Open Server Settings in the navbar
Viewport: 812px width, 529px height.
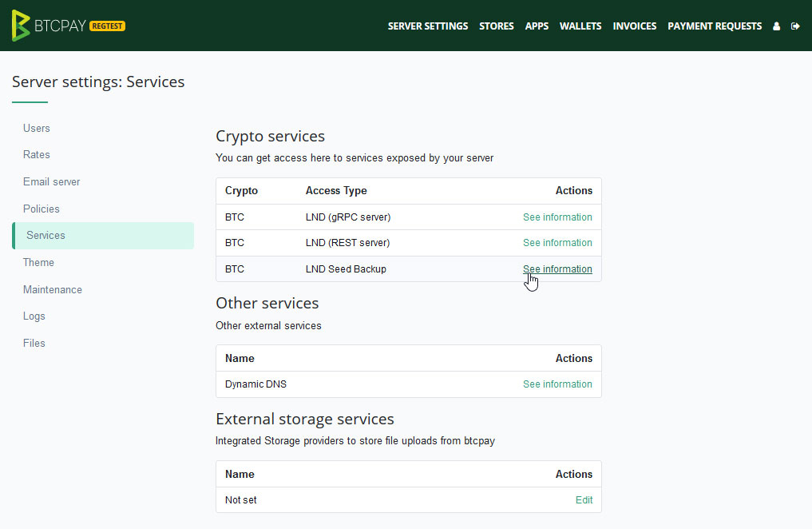click(428, 26)
